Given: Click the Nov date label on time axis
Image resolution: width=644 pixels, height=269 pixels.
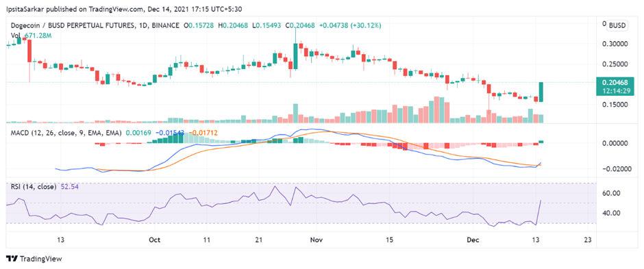Looking at the screenshot, I should pyautogui.click(x=317, y=240).
